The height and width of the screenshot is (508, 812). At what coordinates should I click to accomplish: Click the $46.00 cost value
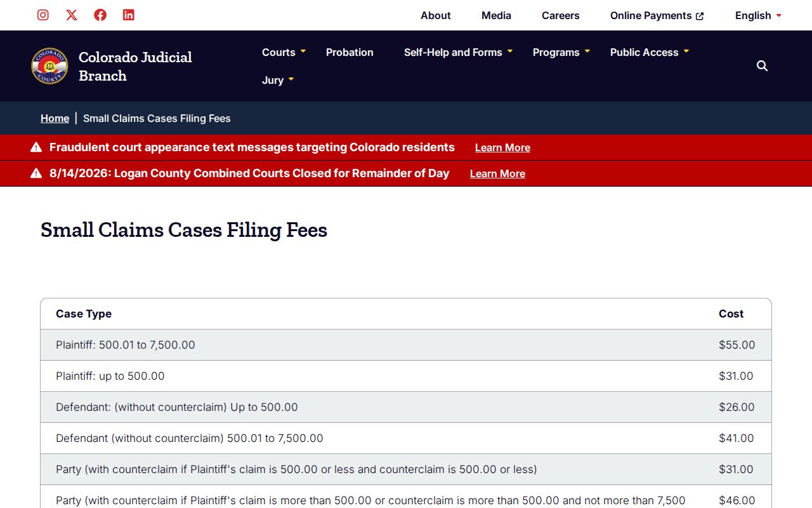click(x=737, y=500)
